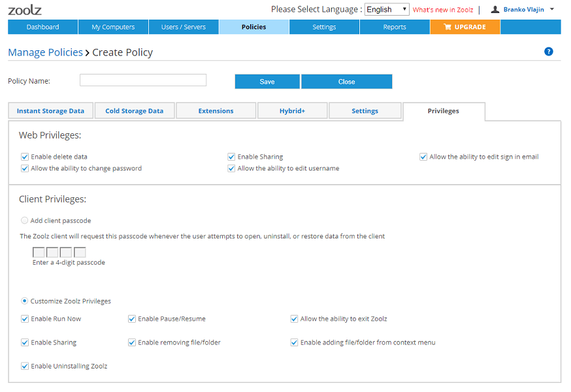
Task: Click the Policy Name input field
Action: (x=143, y=80)
